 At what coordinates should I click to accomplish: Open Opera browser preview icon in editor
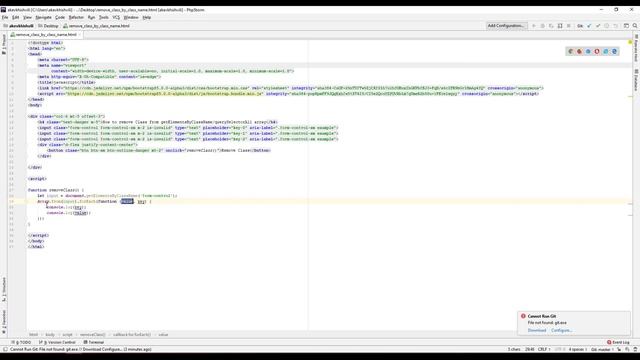[x=597, y=51]
